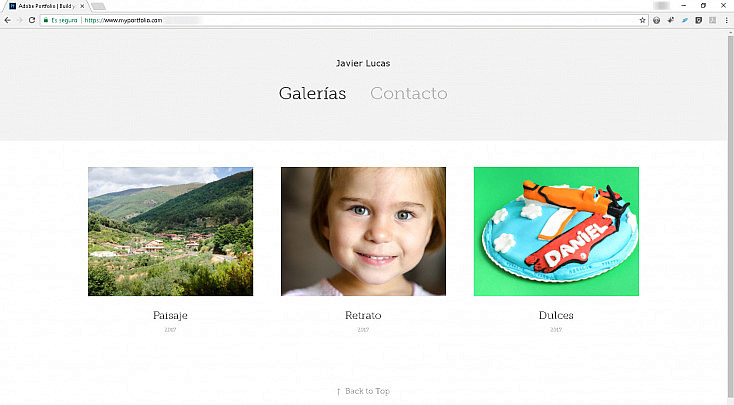Click the blue bird extension icon
This screenshot has height=405, width=734.
tap(684, 20)
